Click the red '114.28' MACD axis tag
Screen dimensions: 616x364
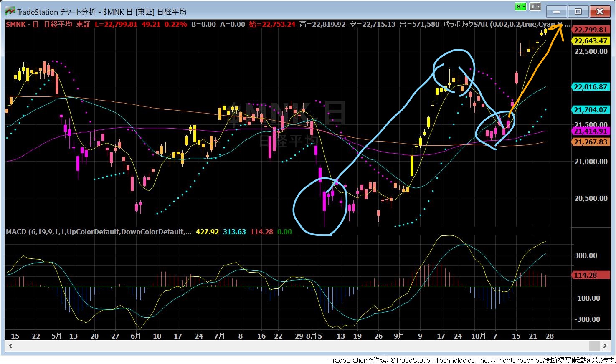[591, 275]
